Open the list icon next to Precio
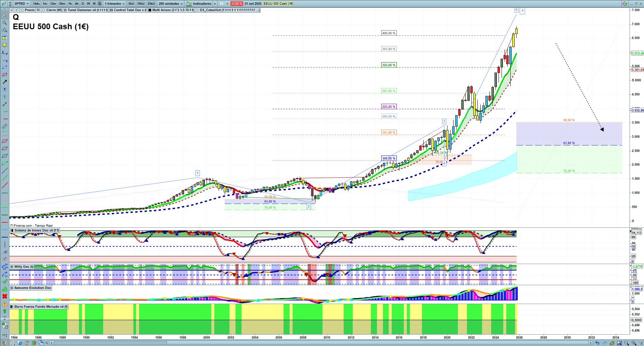The image size is (644, 346). [x=38, y=10]
